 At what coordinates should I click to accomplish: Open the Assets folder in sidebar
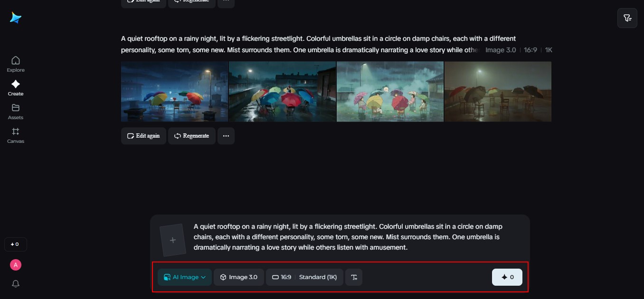[16, 112]
